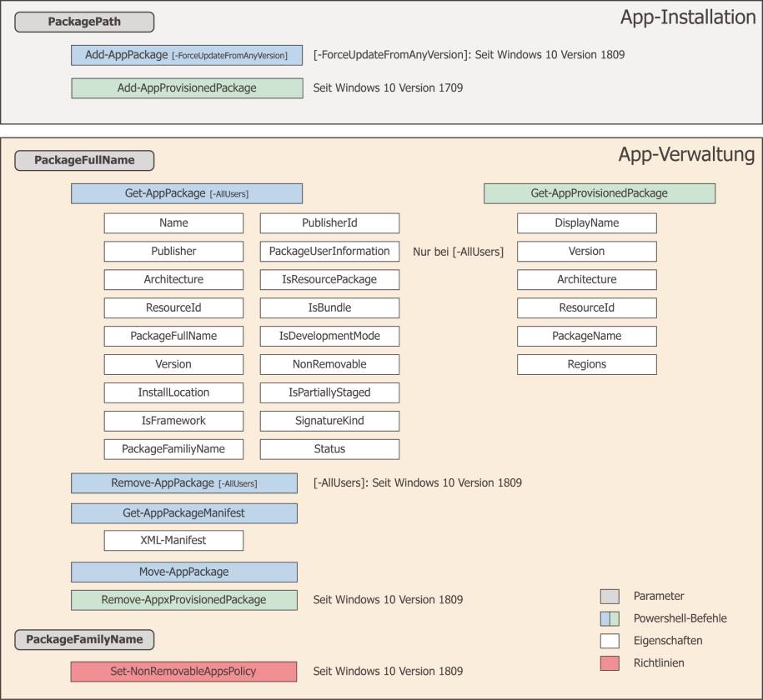Click the Publisher property box
Screen dimensions: 763x700
(173, 251)
